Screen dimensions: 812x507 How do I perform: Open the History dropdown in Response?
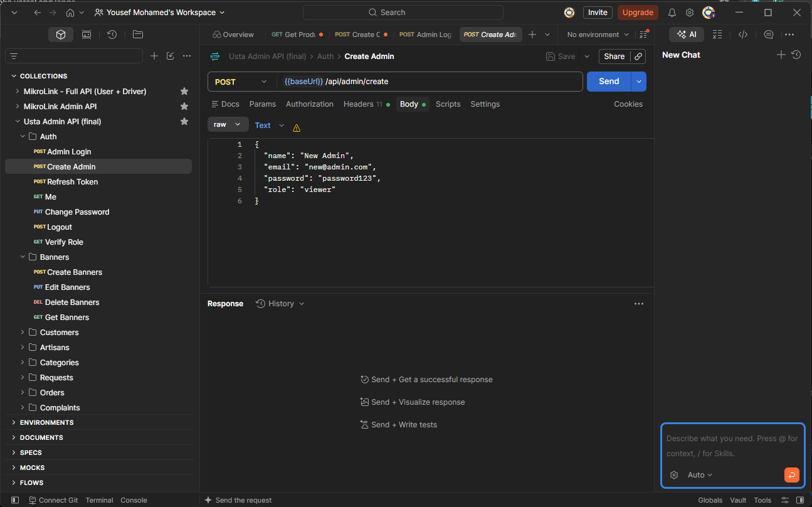pos(280,304)
